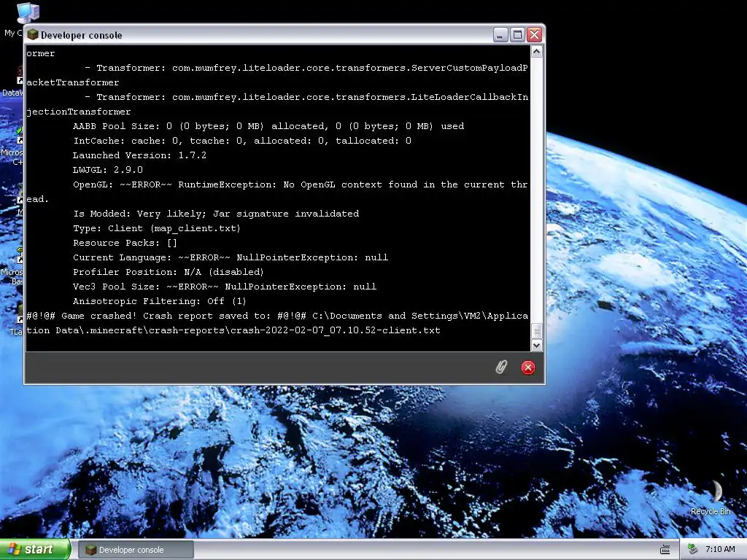Select Developer console taskbar button
Image resolution: width=747 pixels, height=560 pixels.
tap(136, 550)
